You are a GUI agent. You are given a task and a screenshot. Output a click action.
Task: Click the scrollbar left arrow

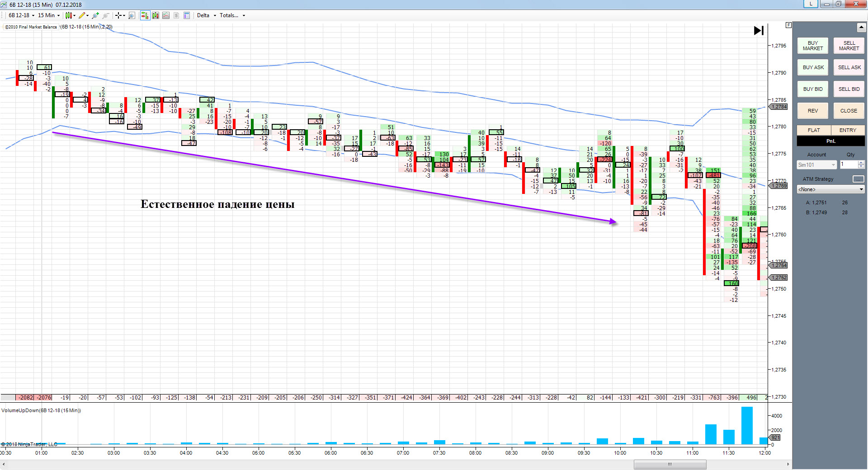click(x=4, y=464)
